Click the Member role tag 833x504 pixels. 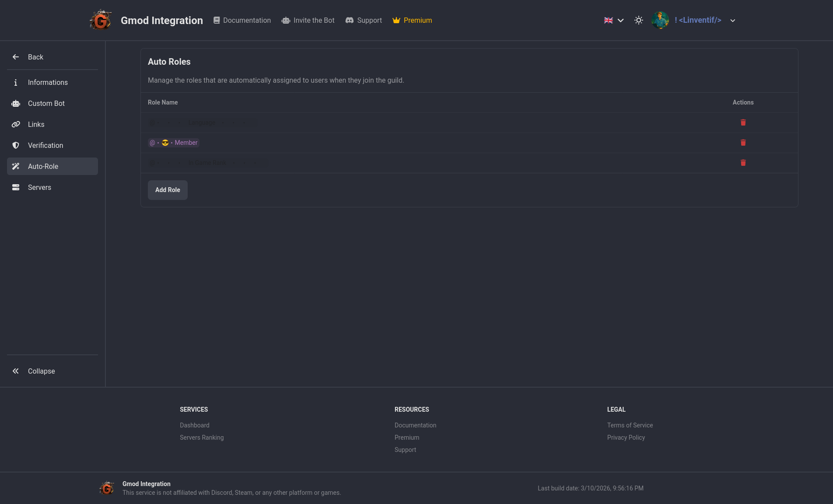pos(174,143)
